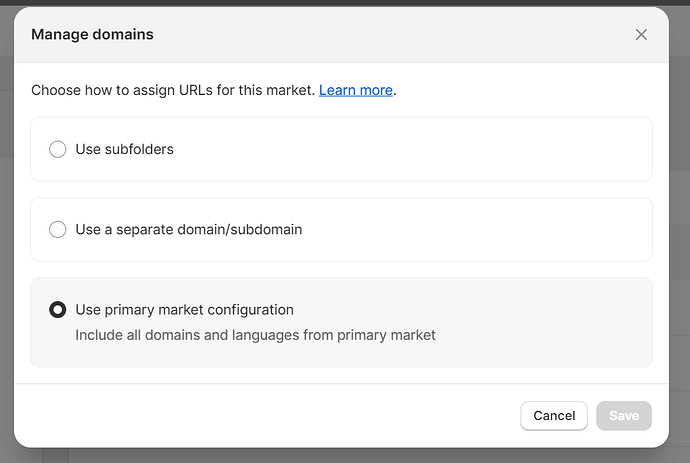690x463 pixels.
Task: Click the 'Manage domains' dialog title
Action: click(92, 35)
